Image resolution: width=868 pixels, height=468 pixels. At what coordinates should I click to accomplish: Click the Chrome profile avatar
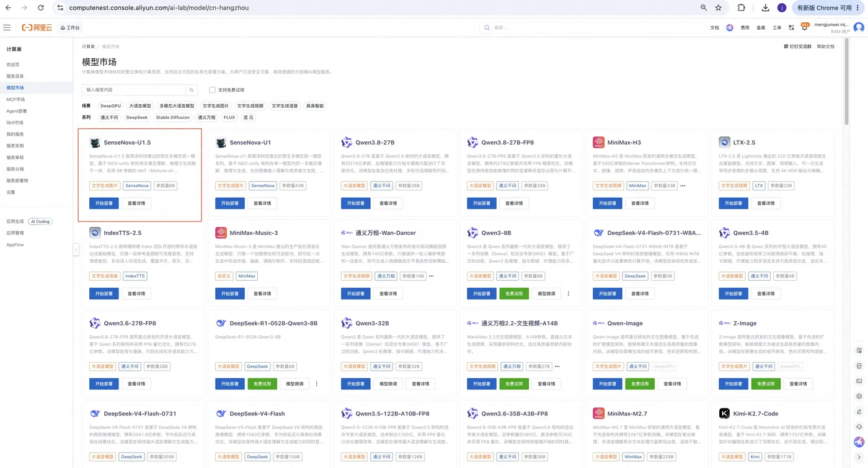(781, 8)
